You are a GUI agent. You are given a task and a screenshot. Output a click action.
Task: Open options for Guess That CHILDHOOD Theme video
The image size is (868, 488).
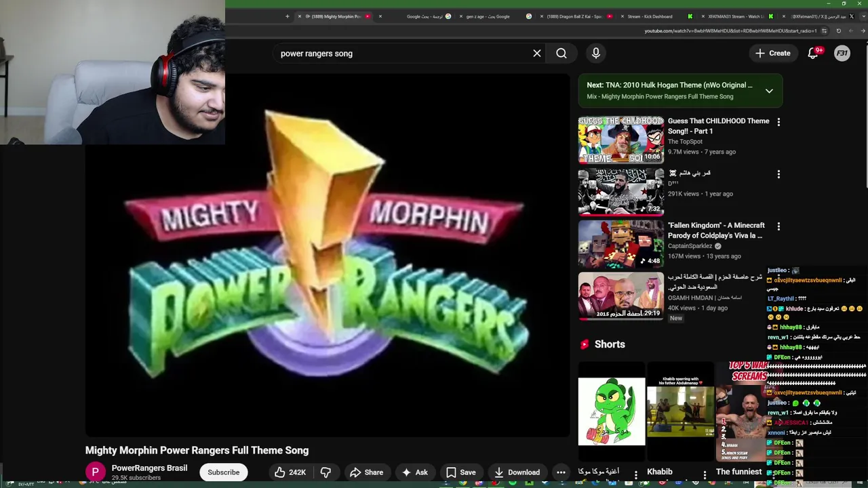pos(778,122)
